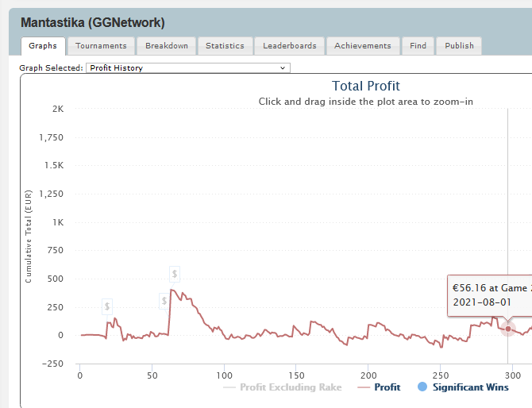
Task: Select the Find tab
Action: click(418, 46)
